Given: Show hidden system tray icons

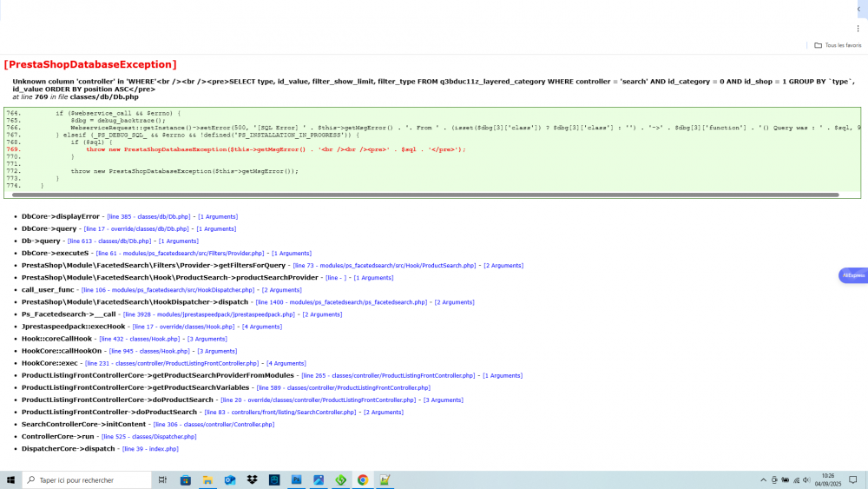Looking at the screenshot, I should point(763,480).
